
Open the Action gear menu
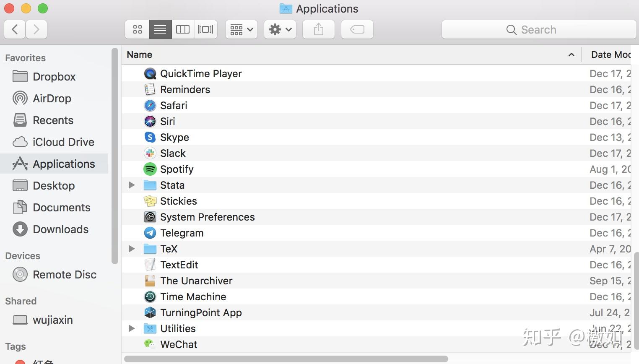(279, 29)
